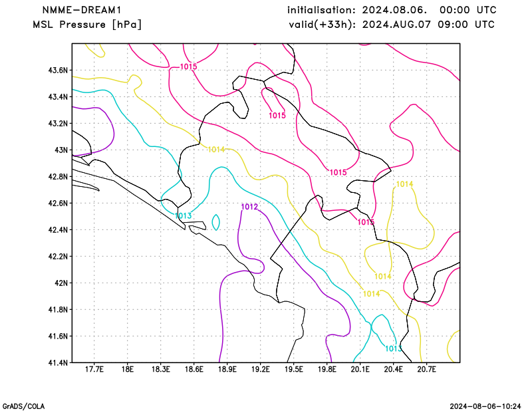Click the 18E longitude label
Viewport: 532px width, 411px height.
point(128,369)
